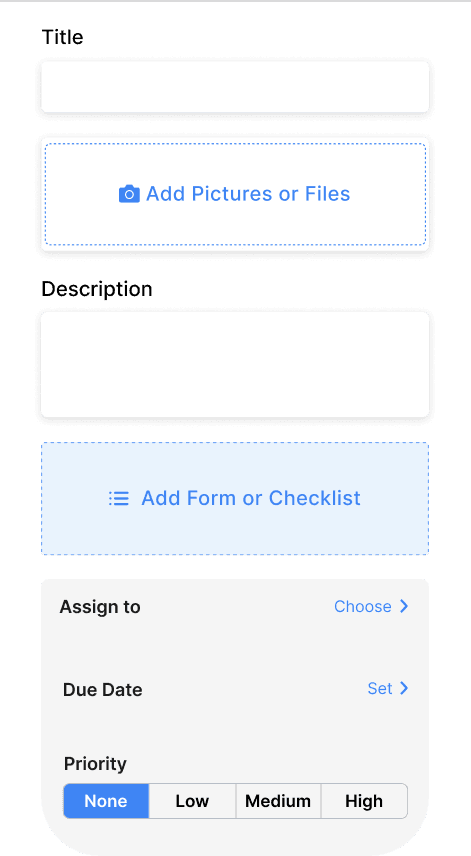Click the Add Pictures or Files text
This screenshot has width=471, height=856.
(x=248, y=194)
